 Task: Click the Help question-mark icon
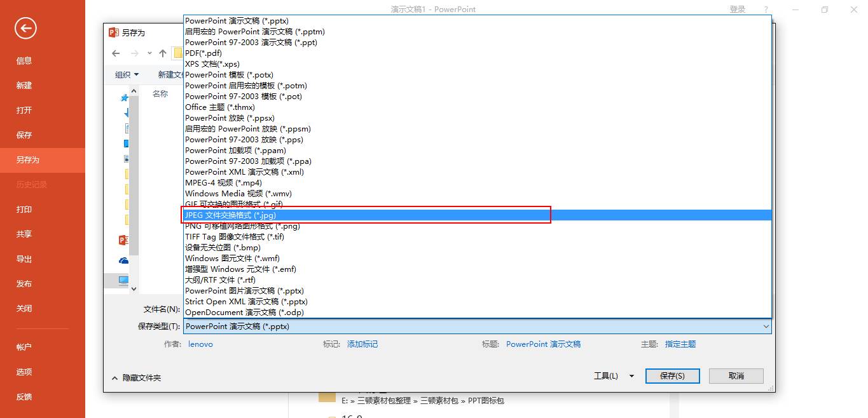coord(765,9)
